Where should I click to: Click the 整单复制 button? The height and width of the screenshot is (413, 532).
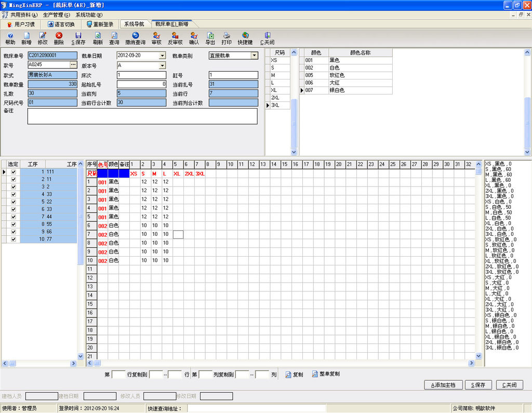click(326, 374)
